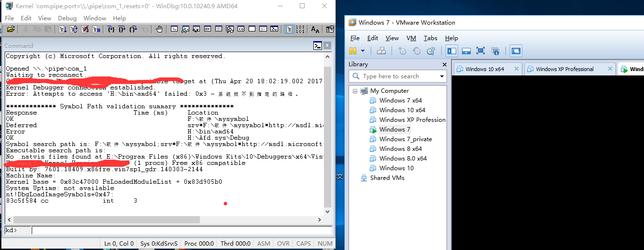The height and width of the screenshot is (250, 644).
Task: Click Take Snapshot icon in VMware toolbar
Action: point(402,51)
